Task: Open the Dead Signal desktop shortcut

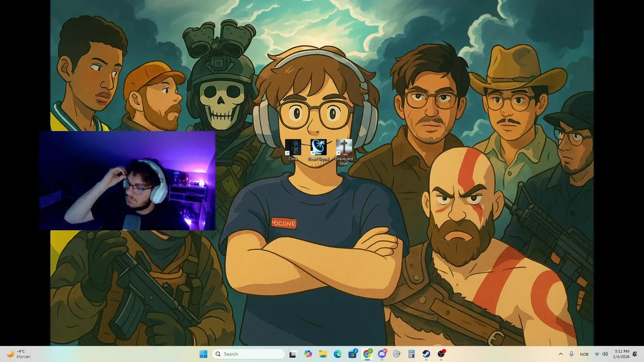Action: [318, 150]
